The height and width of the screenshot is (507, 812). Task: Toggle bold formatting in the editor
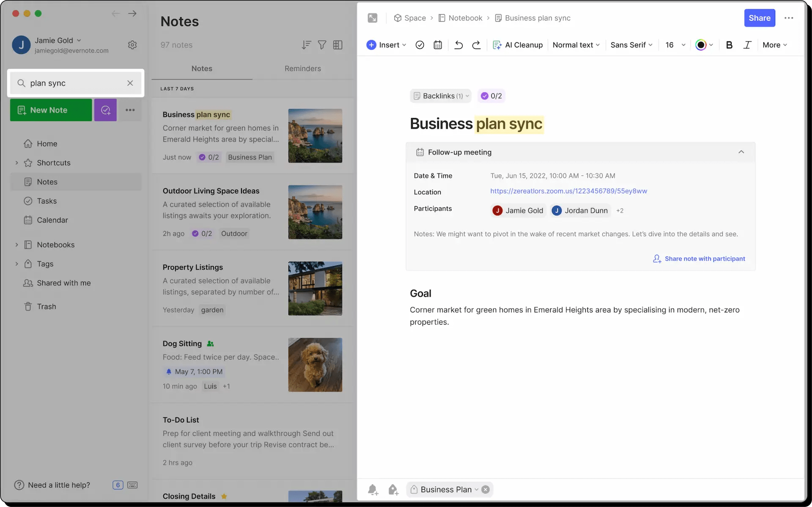click(729, 45)
